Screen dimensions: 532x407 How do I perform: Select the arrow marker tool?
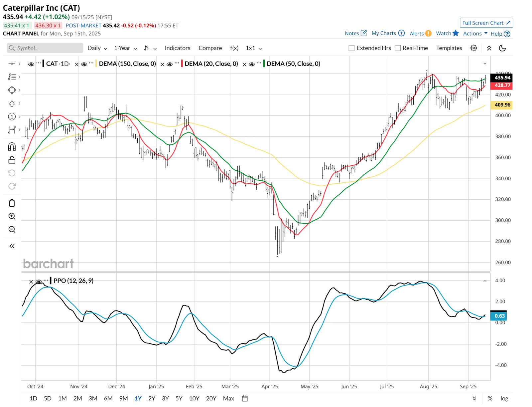click(12, 103)
